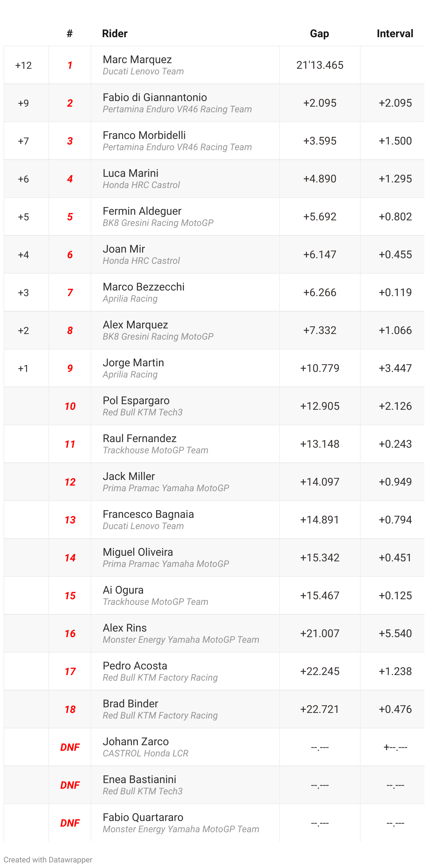Click the Gap column header

click(x=319, y=34)
